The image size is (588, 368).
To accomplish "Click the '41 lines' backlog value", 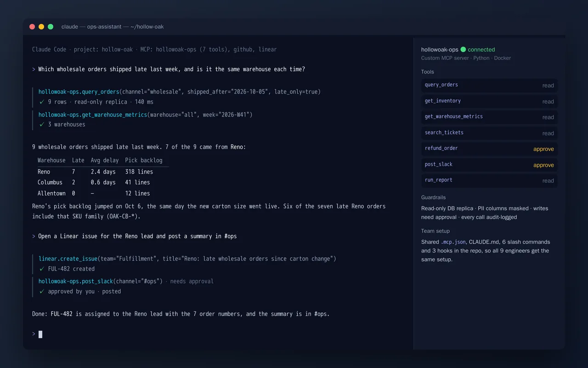I will [x=137, y=183].
